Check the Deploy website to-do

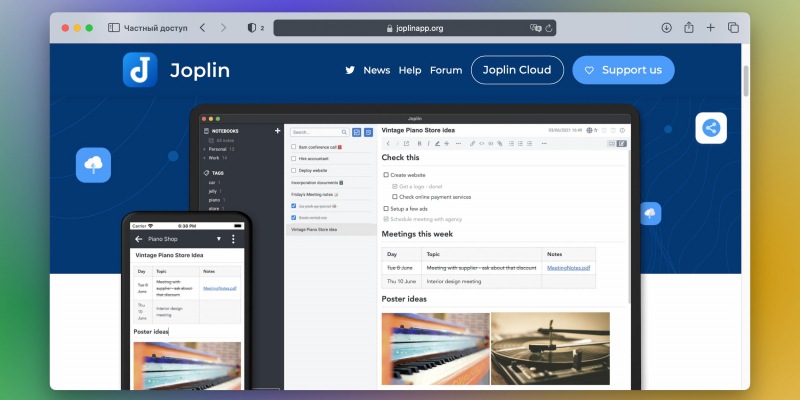click(x=293, y=170)
